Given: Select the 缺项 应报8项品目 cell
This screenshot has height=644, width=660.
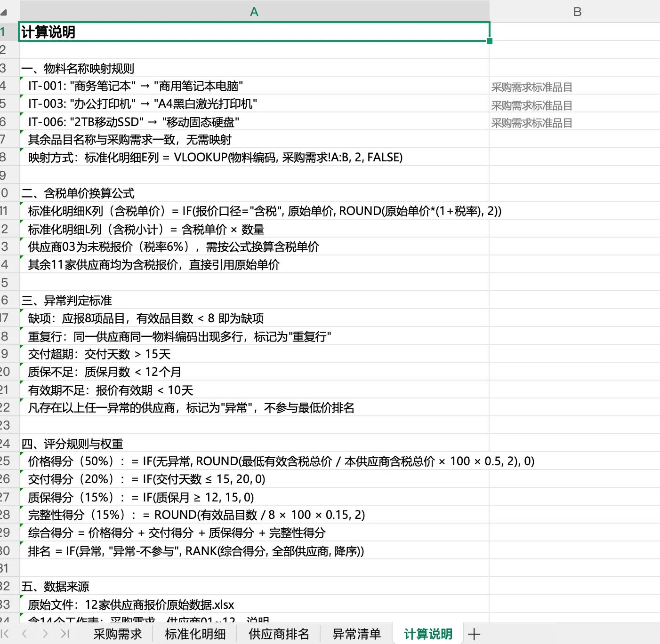Looking at the screenshot, I should 254,318.
